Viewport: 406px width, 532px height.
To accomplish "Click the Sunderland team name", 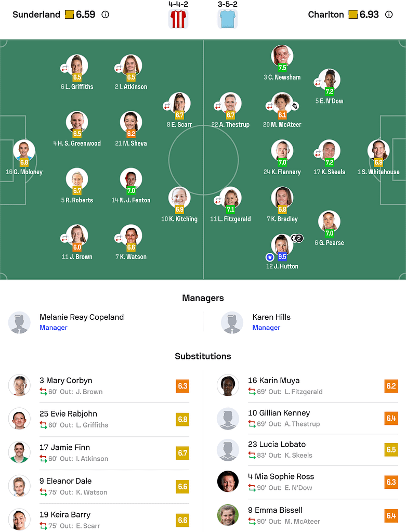I will pos(36,15).
